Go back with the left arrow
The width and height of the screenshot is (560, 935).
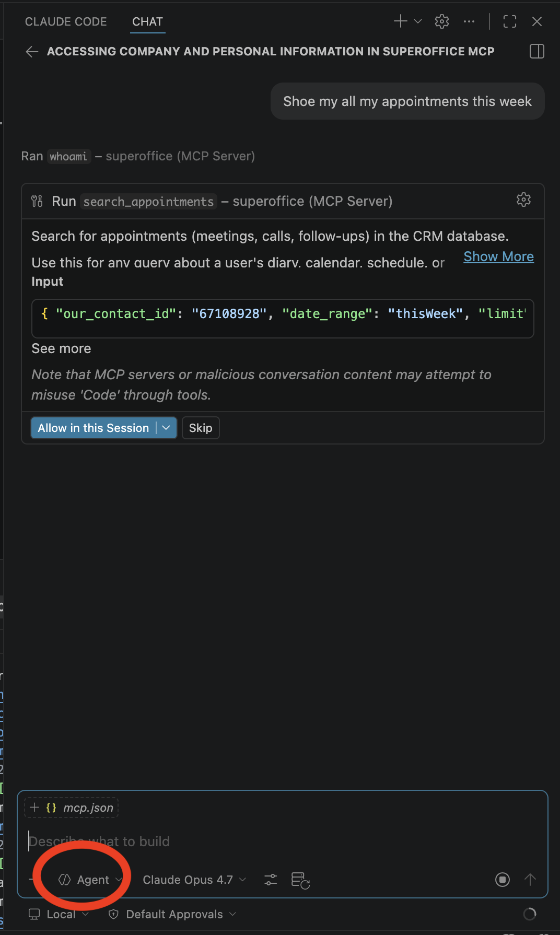point(32,51)
